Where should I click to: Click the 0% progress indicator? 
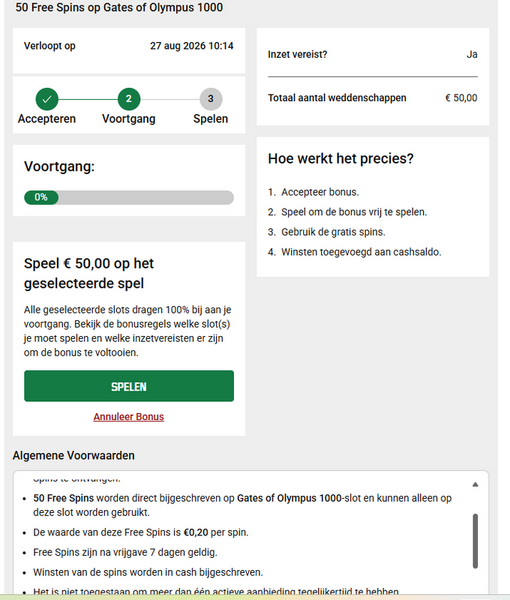pyautogui.click(x=41, y=197)
